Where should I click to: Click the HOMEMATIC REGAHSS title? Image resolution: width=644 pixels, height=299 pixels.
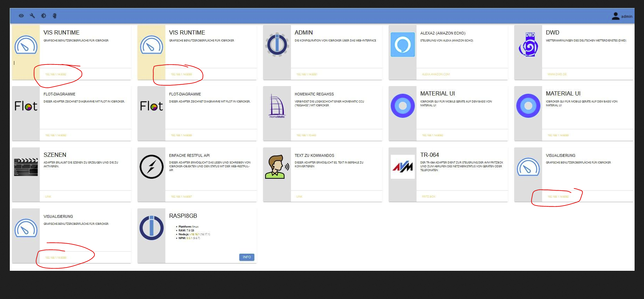[x=314, y=94]
